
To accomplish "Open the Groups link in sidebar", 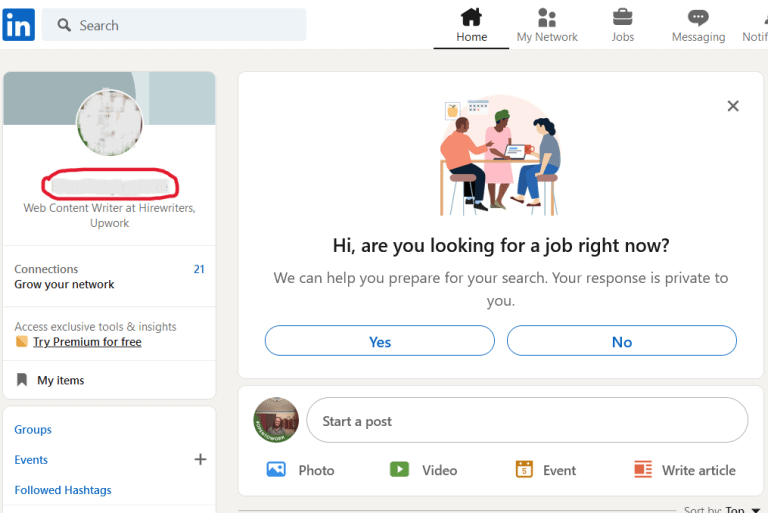I will pyautogui.click(x=33, y=430).
